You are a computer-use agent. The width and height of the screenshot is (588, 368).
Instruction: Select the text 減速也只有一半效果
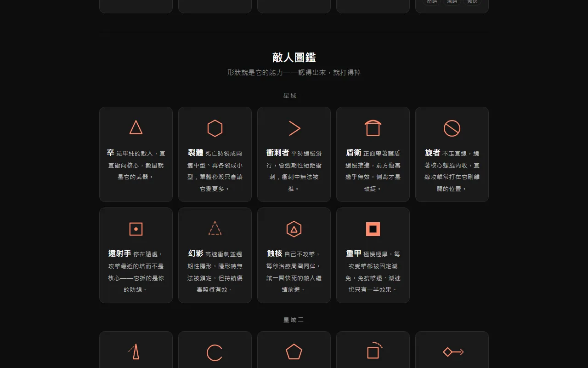pyautogui.click(x=373, y=284)
